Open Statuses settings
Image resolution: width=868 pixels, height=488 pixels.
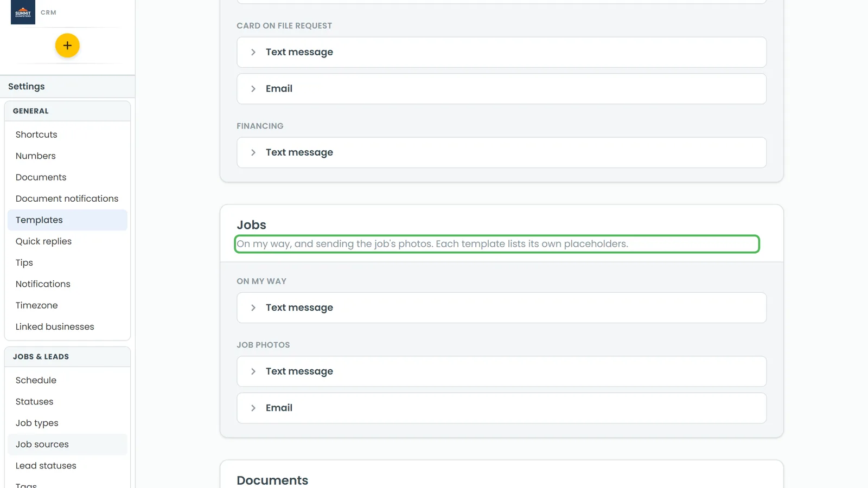67,402
